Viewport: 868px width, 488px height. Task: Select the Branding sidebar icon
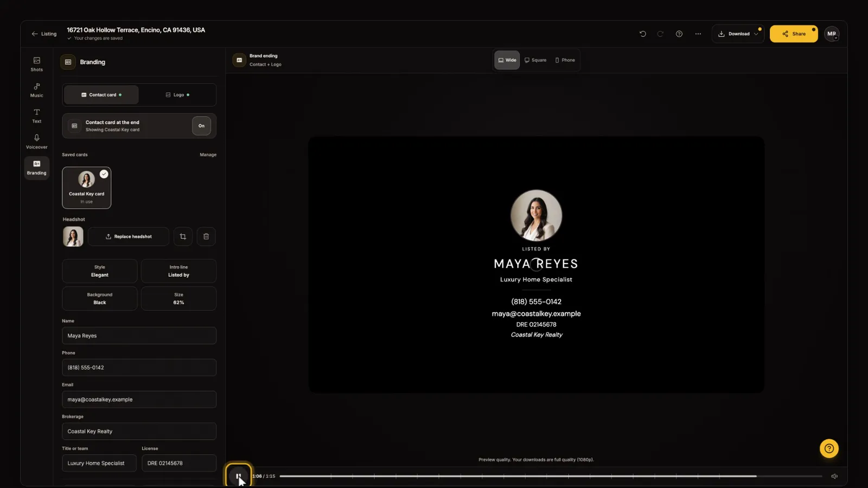coord(36,168)
